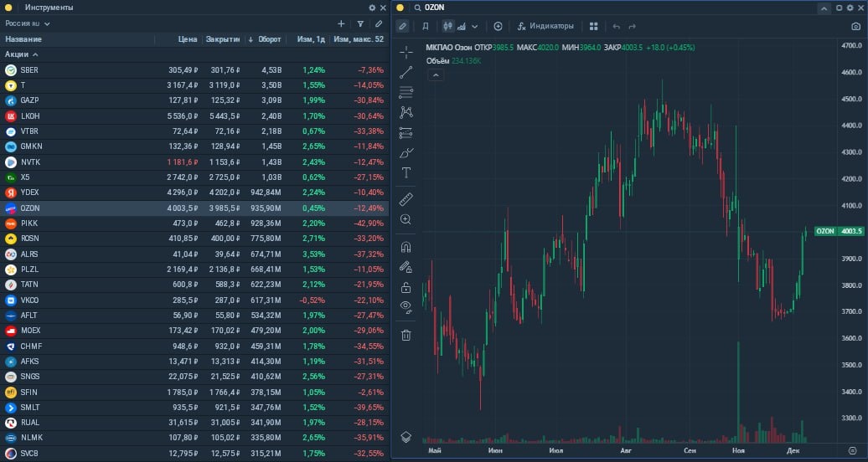Toggle magnet mode for drawings
Screen dimensions: 868x462
point(406,247)
